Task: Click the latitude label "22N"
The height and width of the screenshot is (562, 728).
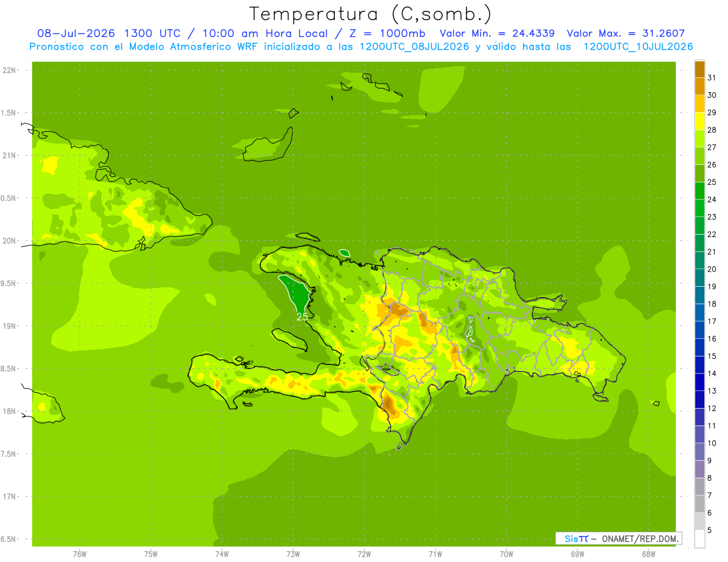Action: pos(9,70)
